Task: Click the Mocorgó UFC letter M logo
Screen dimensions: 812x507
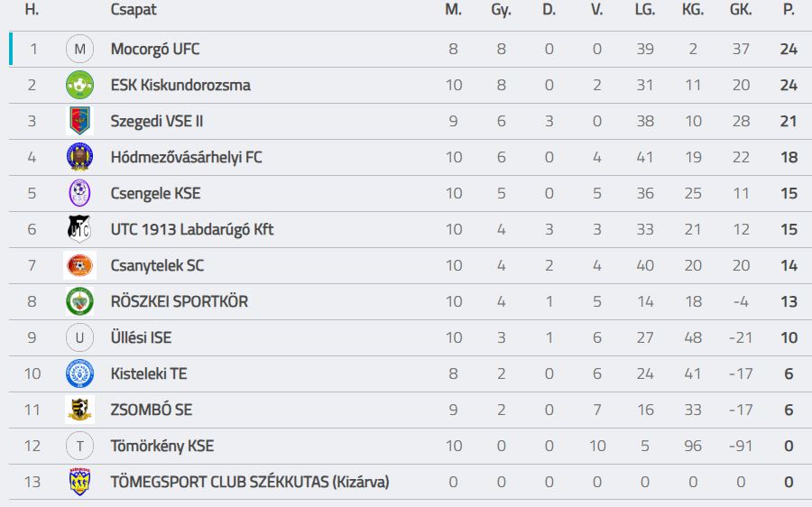Action: pyautogui.click(x=79, y=50)
